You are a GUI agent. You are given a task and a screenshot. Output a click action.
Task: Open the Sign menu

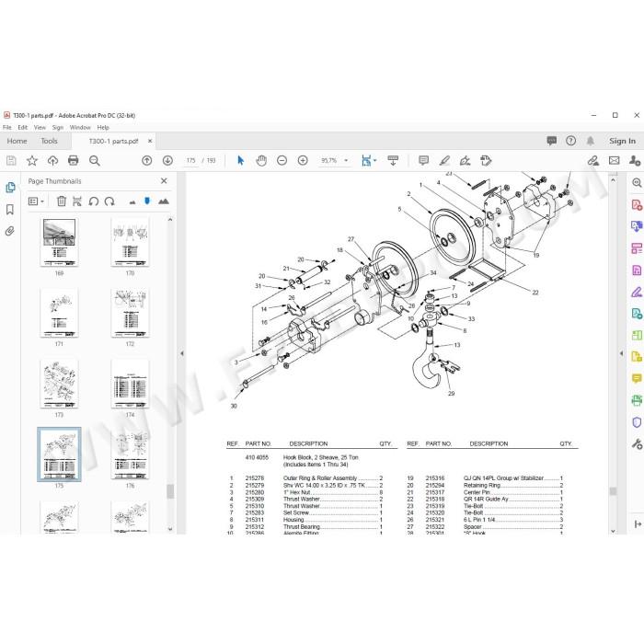(58, 128)
